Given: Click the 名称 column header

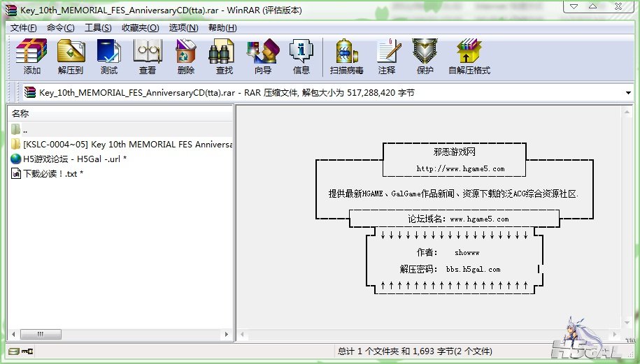Looking at the screenshot, I should tap(120, 114).
